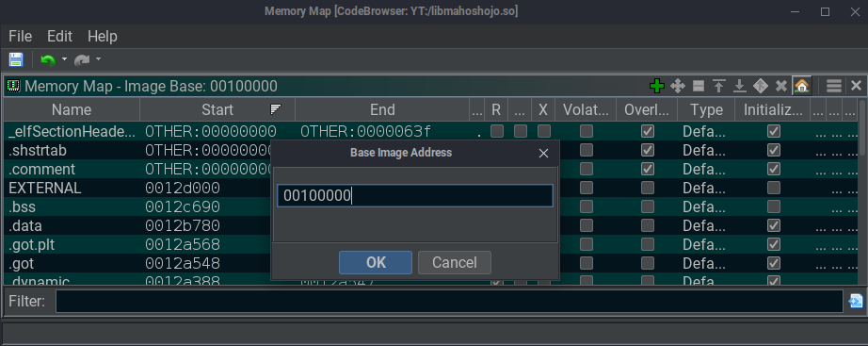Viewport: 868px width, 346px height.
Task: Toggle Overlay checkbox for _elfSectionHeaders row
Action: pyautogui.click(x=647, y=131)
